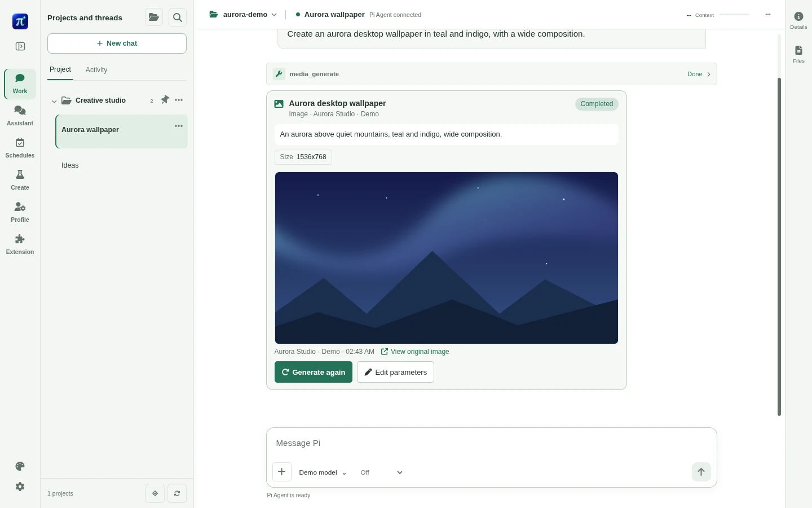Image resolution: width=812 pixels, height=508 pixels.
Task: Search projects and threads
Action: [178, 17]
